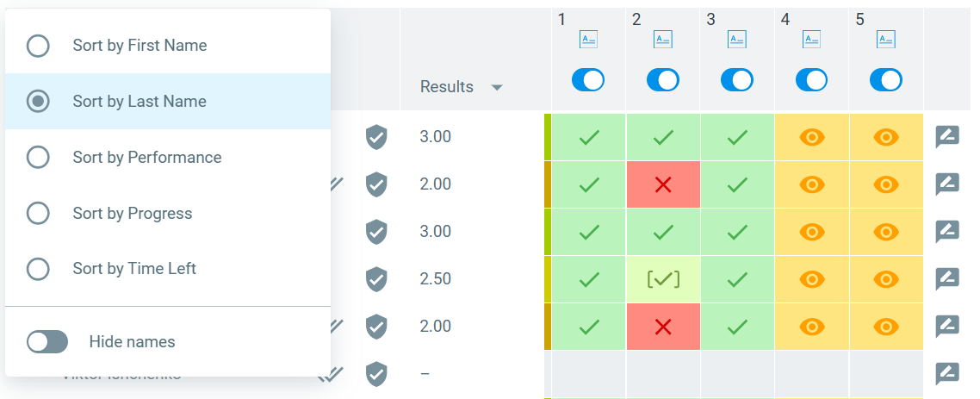This screenshot has height=399, width=980.
Task: Open feedback comment icon in first row
Action: click(x=947, y=136)
